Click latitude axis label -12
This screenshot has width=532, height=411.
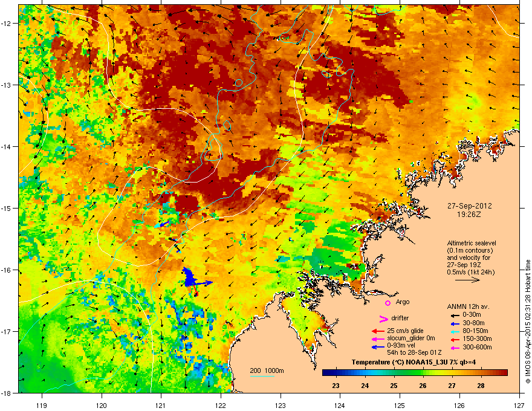(6, 24)
